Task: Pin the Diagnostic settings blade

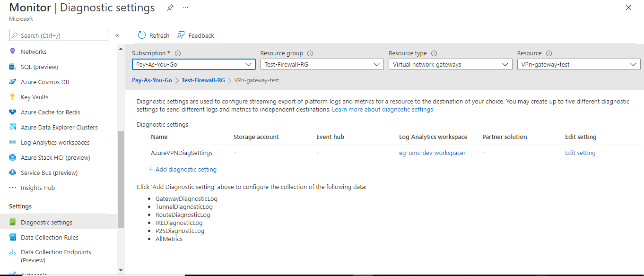Action: [170, 8]
